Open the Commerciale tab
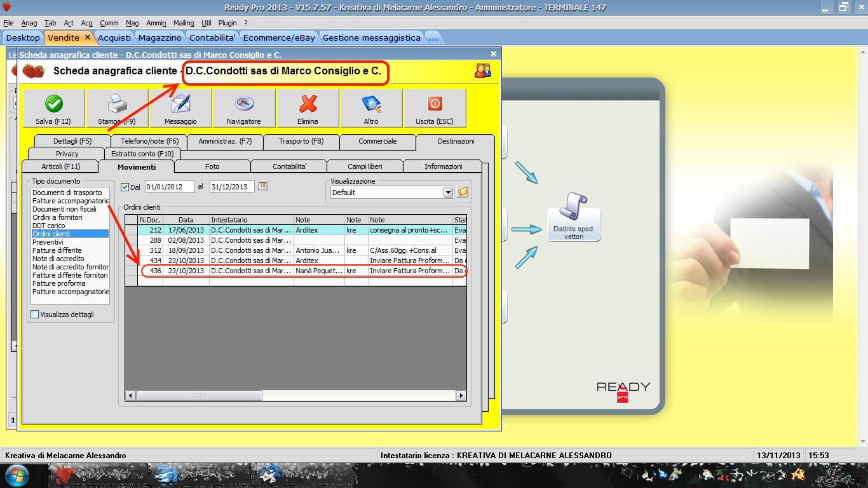The width and height of the screenshot is (868, 488). click(377, 141)
